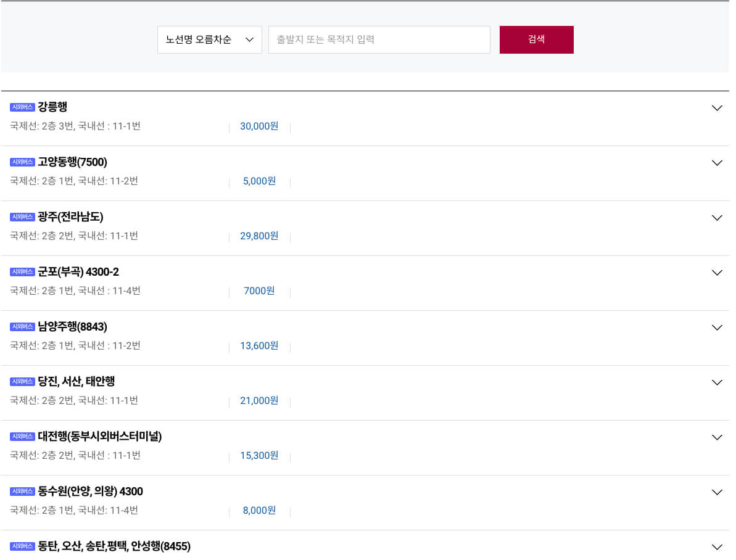736x560 pixels.
Task: Click the 시외버스 badge beside 고양동행(7500)
Action: coord(23,163)
